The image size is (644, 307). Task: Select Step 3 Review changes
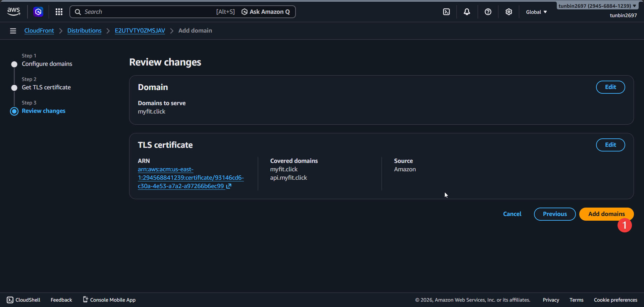click(x=43, y=111)
